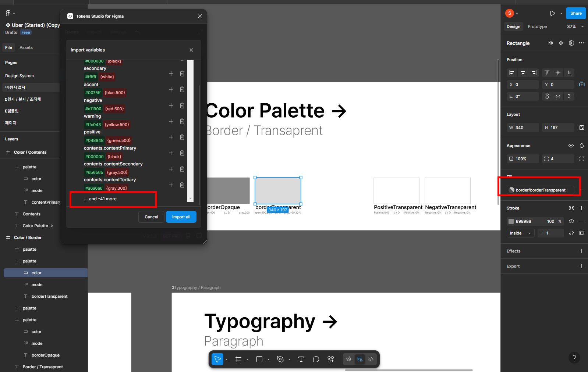Select the gray borderOpaque rectangle on canvas
588x372 pixels.
coord(228,190)
